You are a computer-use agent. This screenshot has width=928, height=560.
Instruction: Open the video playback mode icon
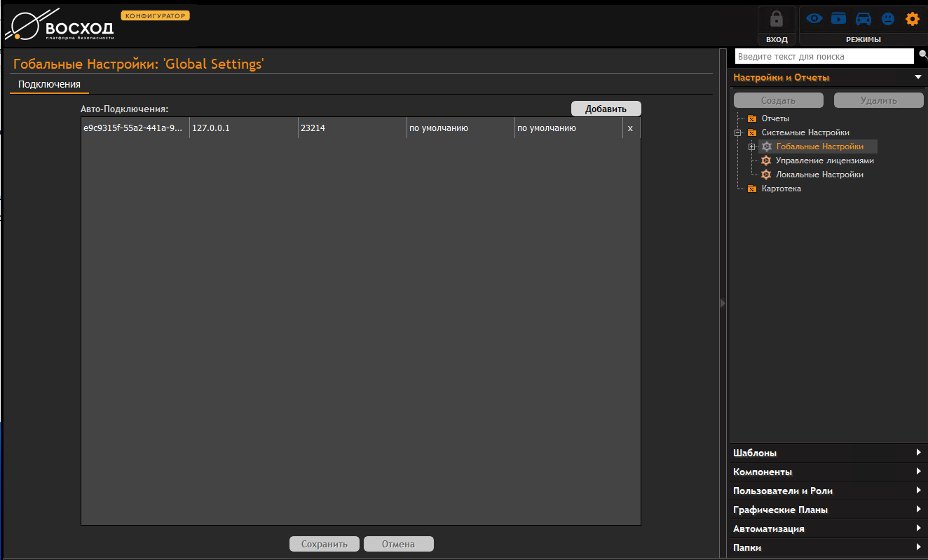click(x=838, y=19)
